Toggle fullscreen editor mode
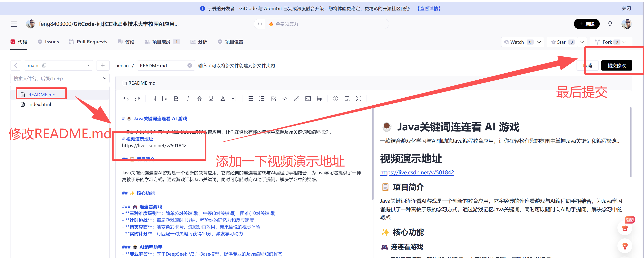644x258 pixels. (358, 99)
